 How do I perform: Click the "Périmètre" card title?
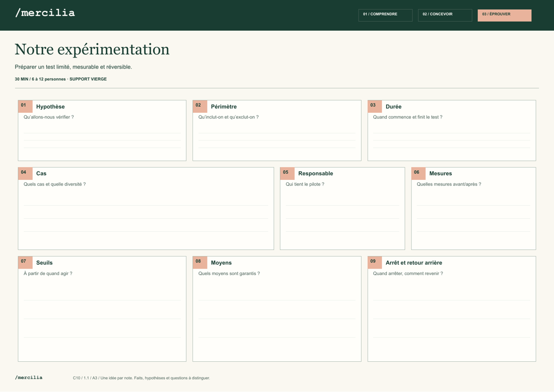[x=224, y=107]
